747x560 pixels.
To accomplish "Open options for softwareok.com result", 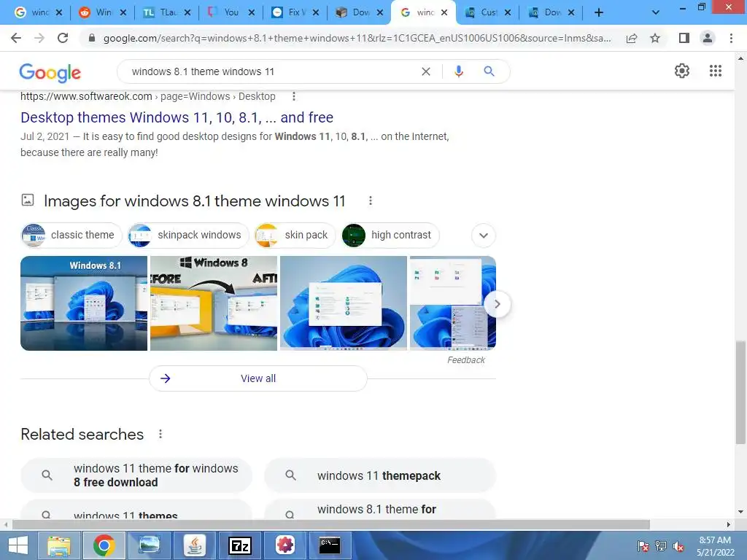I will pos(294,96).
